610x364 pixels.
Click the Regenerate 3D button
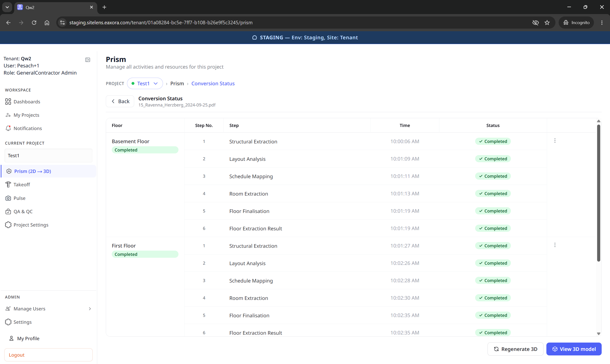[515, 349]
